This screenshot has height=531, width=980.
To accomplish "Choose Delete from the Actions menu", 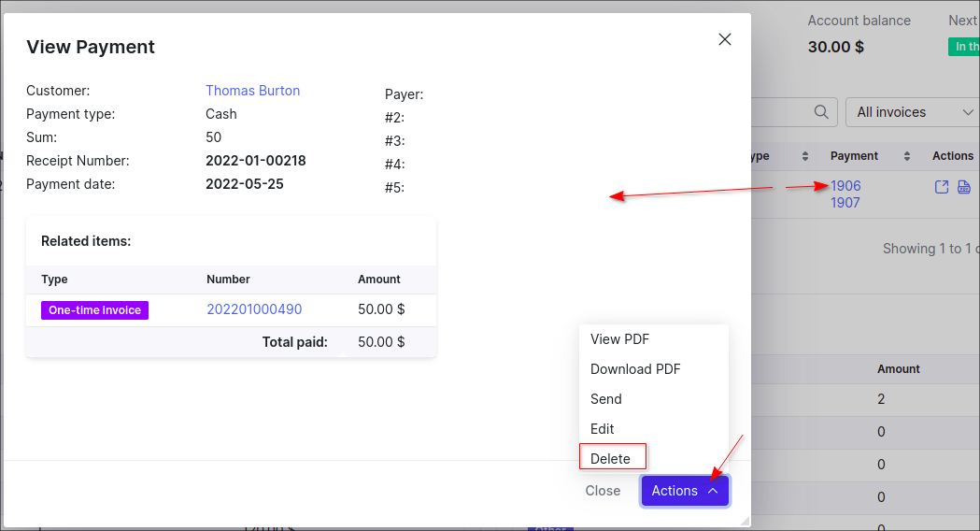I will pos(611,458).
